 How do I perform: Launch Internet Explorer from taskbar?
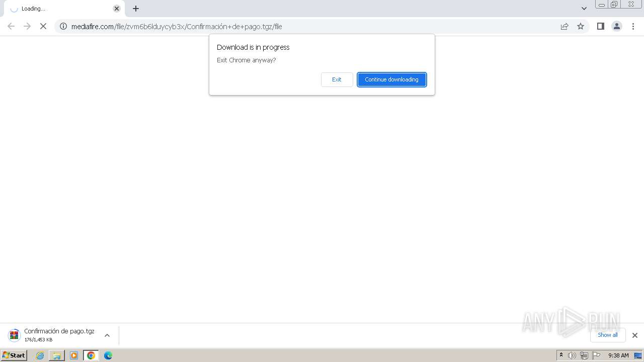[40, 355]
